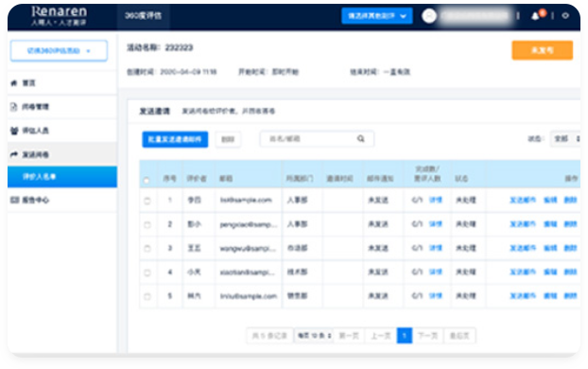The width and height of the screenshot is (588, 369).
Task: Check the box for row 1 lisi@sample.com
Action: pos(147,201)
